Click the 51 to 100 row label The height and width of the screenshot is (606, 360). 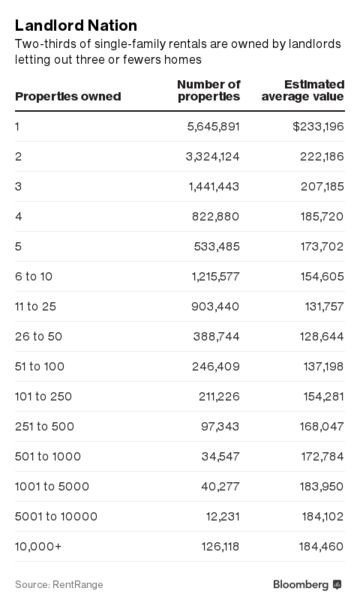[x=40, y=366]
